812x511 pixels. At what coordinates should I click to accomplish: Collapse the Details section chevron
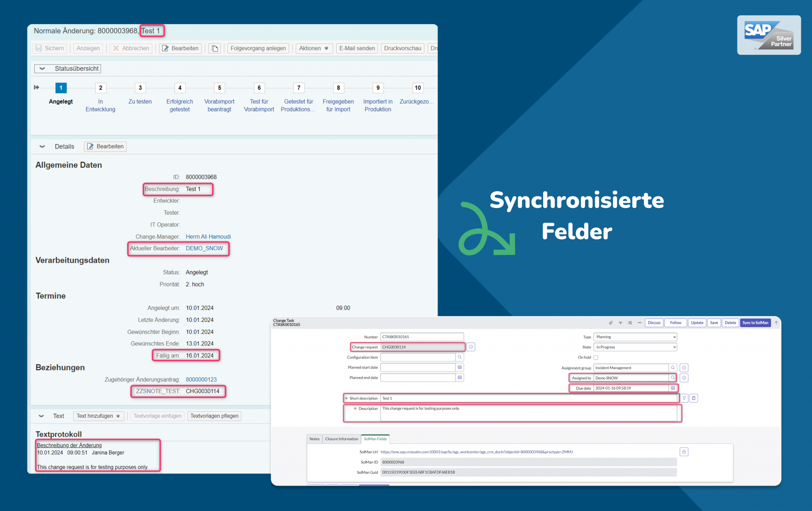42,146
